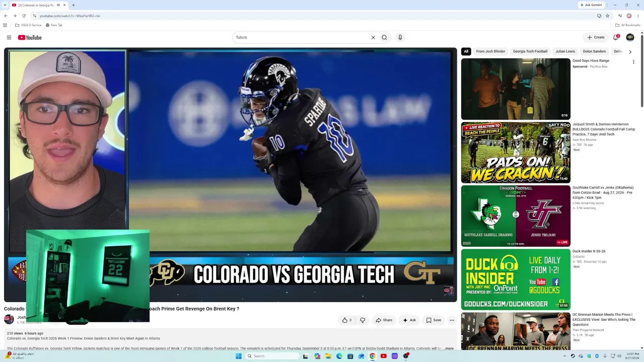Start voice search with the microphone icon
644x362 pixels.
point(400,37)
